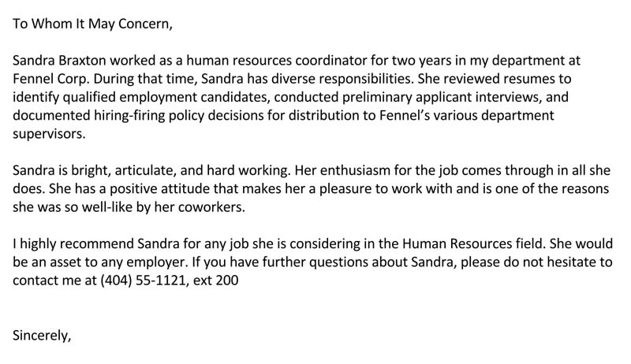Click the "Sincerely," closing line
This screenshot has height=364, width=631.
(43, 336)
